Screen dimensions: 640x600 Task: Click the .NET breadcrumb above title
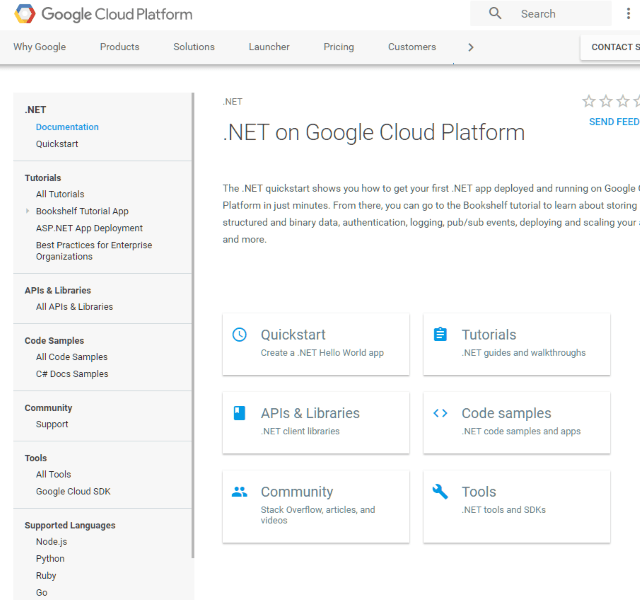pos(233,102)
